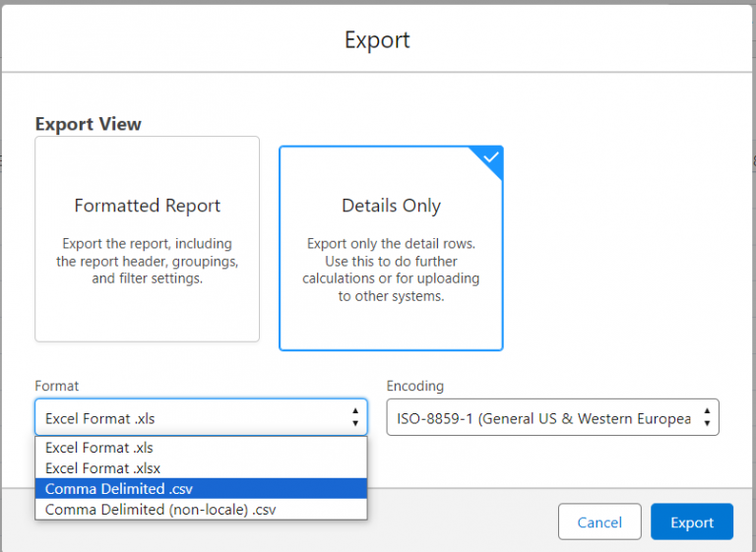Image resolution: width=756 pixels, height=552 pixels.
Task: Click the Format field label
Action: (57, 387)
